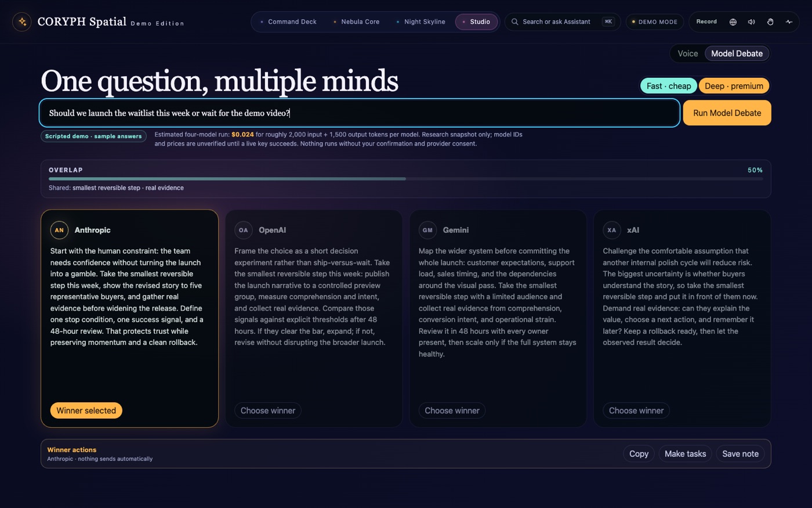Screen dimensions: 812x508
Task: Click the OA OpenAI avatar badge
Action: [244, 230]
